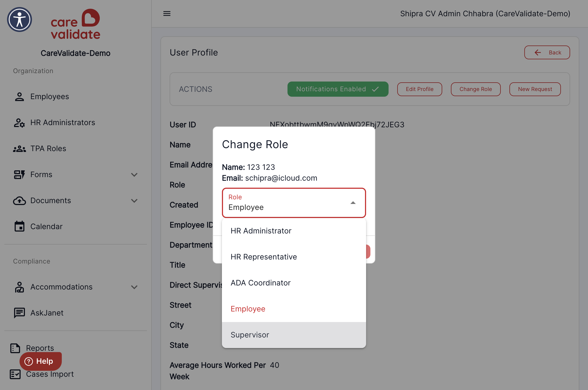Collapse the Role dropdown in dialog
This screenshot has width=588, height=390.
pos(353,203)
